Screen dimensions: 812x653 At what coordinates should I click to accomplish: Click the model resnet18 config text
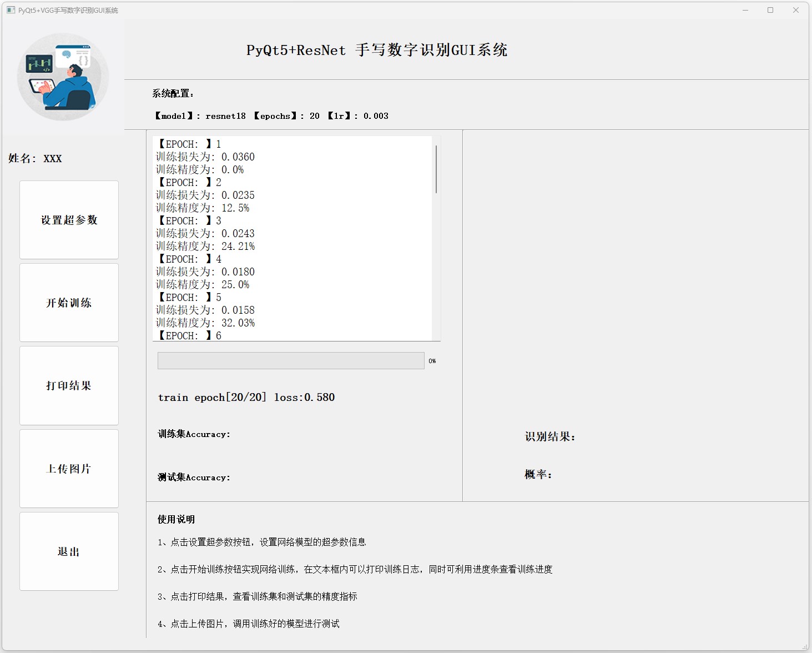point(200,115)
